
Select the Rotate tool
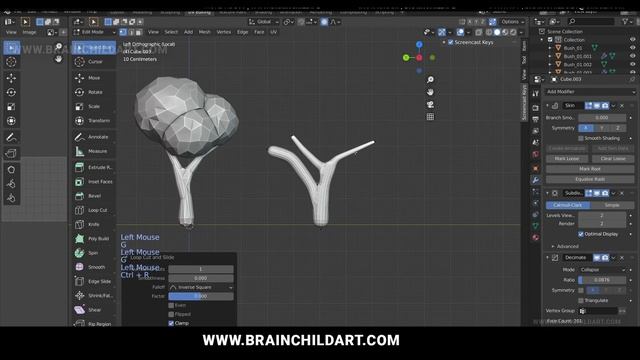(x=94, y=92)
